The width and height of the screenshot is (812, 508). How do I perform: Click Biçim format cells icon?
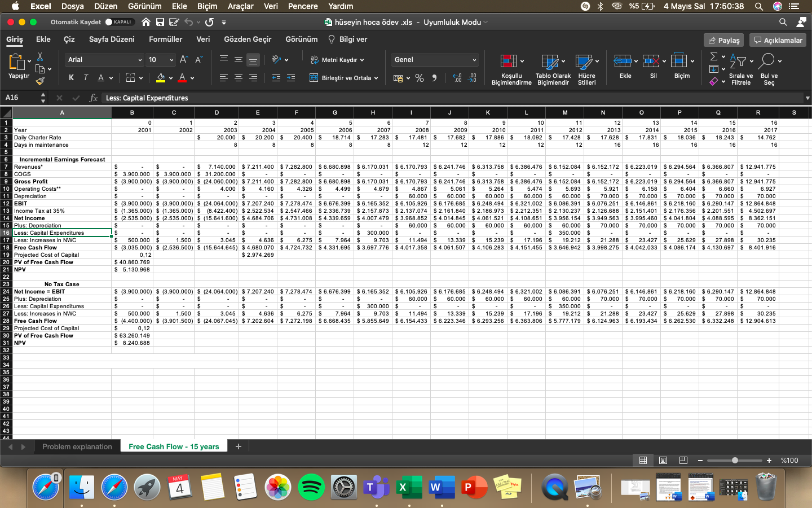point(679,61)
